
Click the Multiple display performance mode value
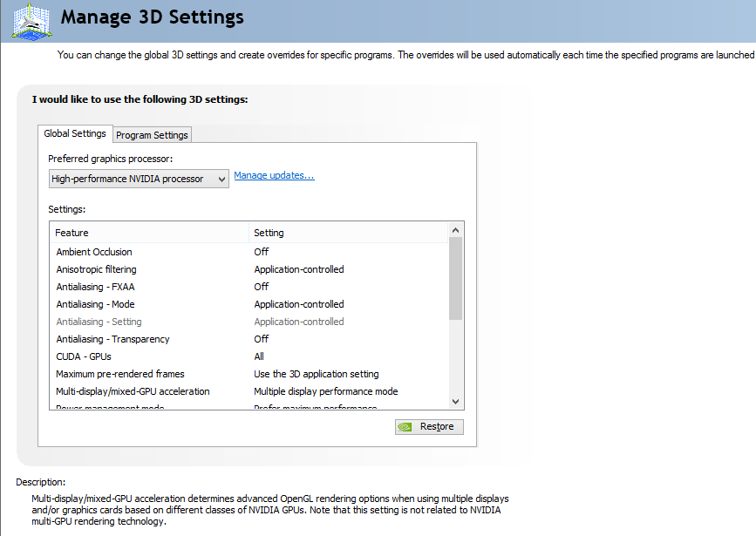pyautogui.click(x=326, y=391)
